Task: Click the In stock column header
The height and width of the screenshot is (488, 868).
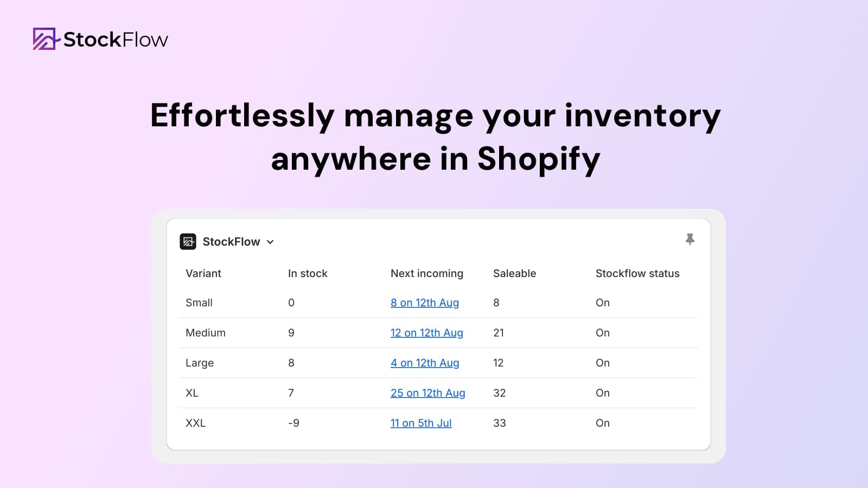Action: pyautogui.click(x=308, y=274)
